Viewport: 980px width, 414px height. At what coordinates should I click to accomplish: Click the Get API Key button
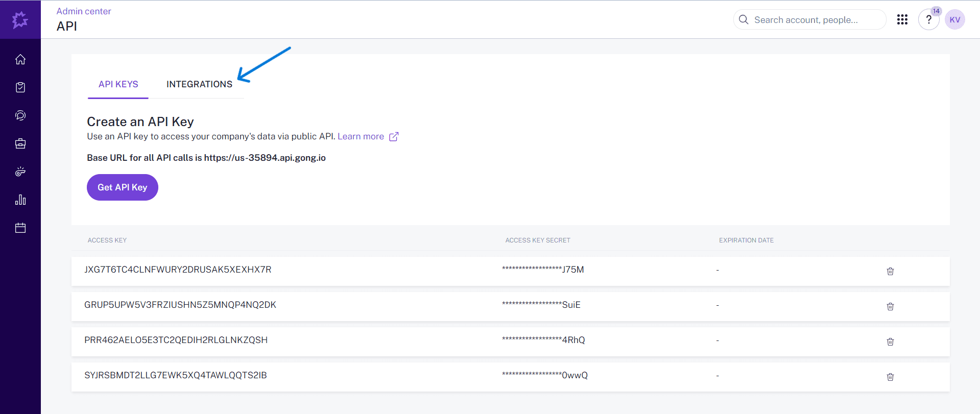[x=123, y=187]
